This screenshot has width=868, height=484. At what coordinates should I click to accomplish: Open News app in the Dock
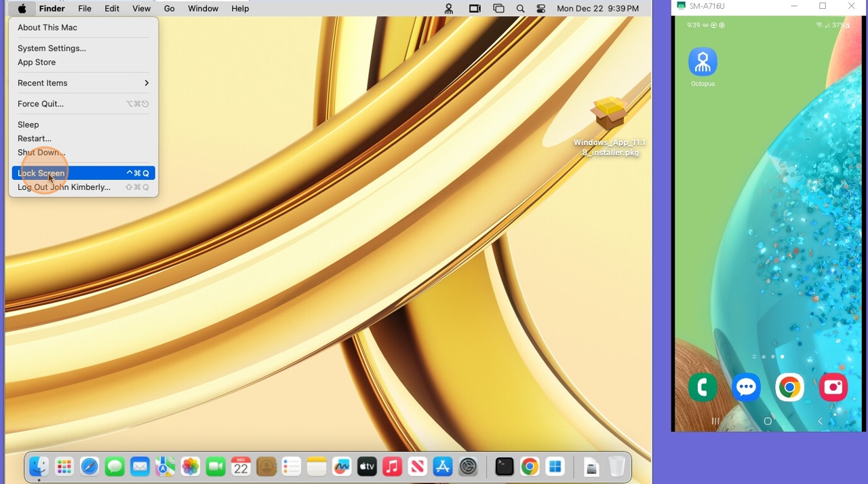(x=418, y=466)
